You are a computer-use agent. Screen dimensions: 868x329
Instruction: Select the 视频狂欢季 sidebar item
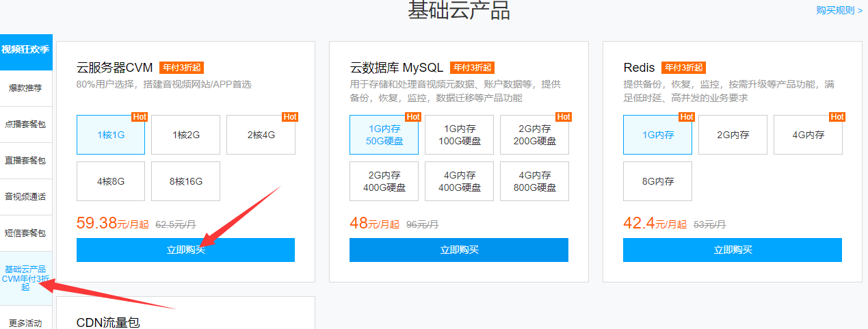26,51
